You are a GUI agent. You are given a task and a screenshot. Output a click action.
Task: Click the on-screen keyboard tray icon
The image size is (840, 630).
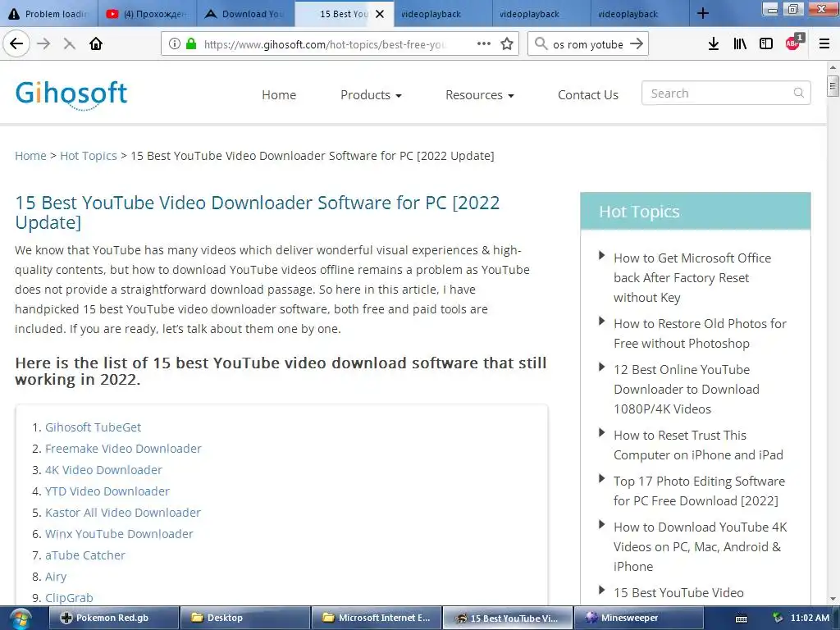742,619
